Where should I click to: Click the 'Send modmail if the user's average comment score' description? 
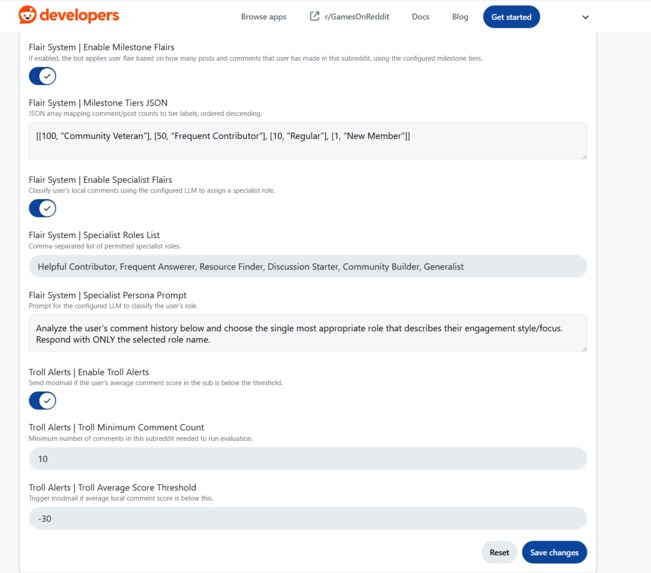156,383
